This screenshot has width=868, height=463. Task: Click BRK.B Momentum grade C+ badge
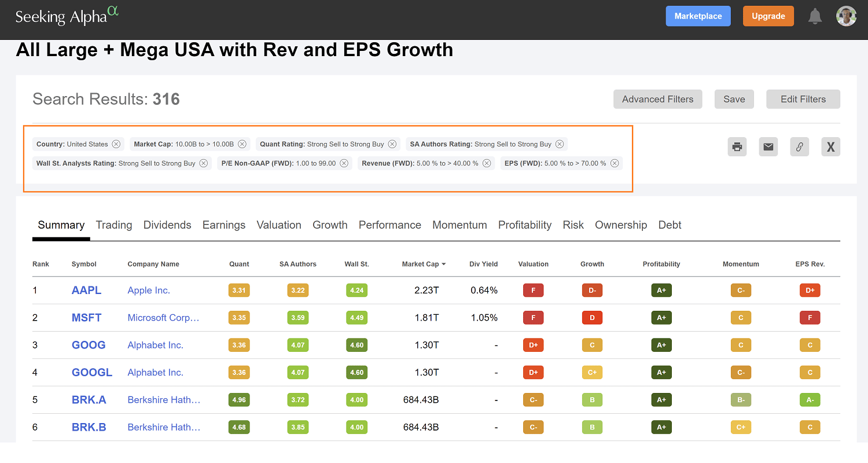click(x=741, y=427)
